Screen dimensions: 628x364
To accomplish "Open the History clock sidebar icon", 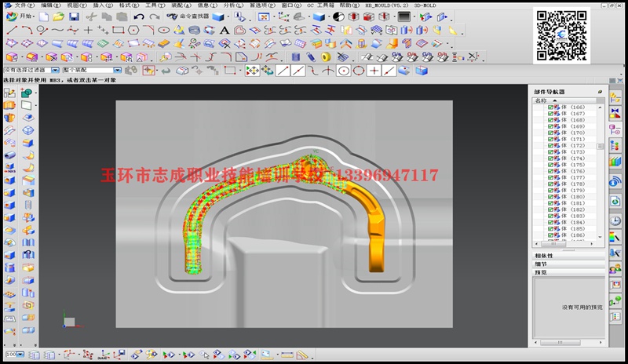I will tap(615, 220).
